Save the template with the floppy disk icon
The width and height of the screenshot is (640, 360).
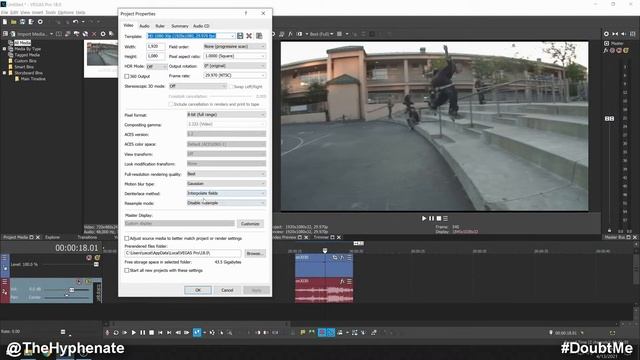[240, 36]
